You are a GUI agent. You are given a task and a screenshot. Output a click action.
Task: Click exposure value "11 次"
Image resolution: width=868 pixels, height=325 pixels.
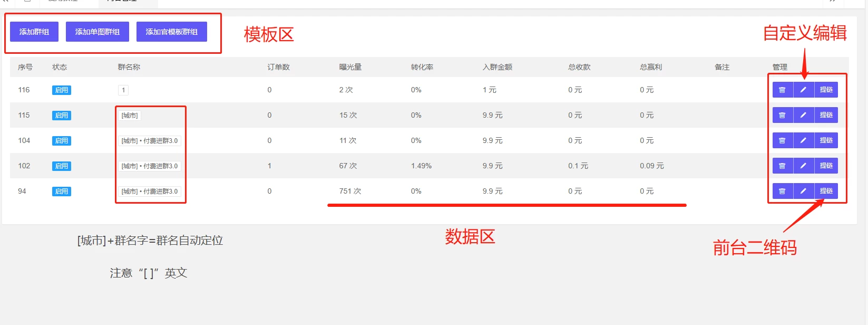coord(348,140)
